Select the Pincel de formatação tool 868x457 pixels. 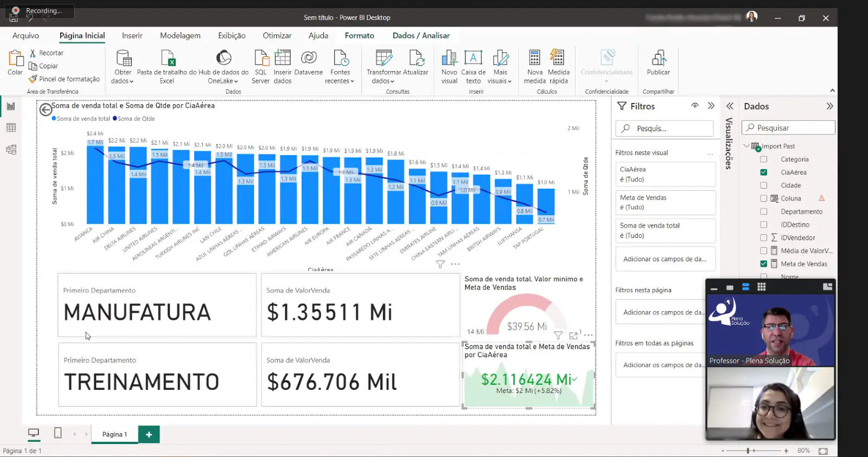click(65, 79)
